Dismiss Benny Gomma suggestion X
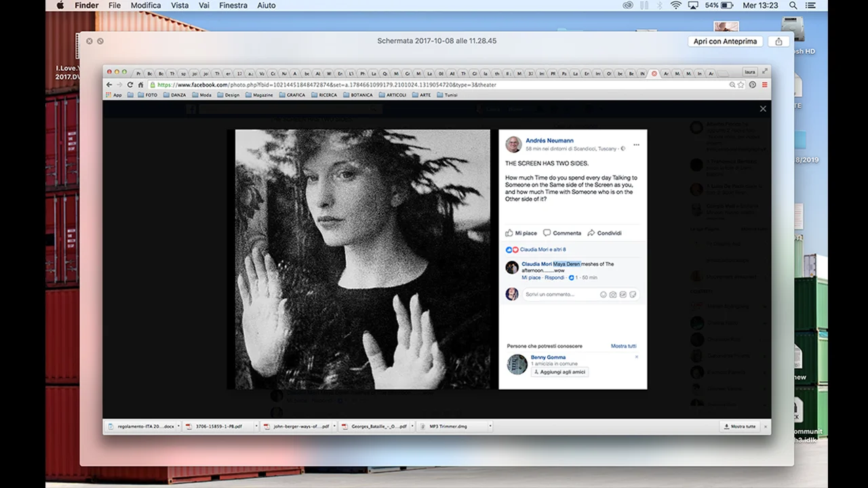 point(637,357)
